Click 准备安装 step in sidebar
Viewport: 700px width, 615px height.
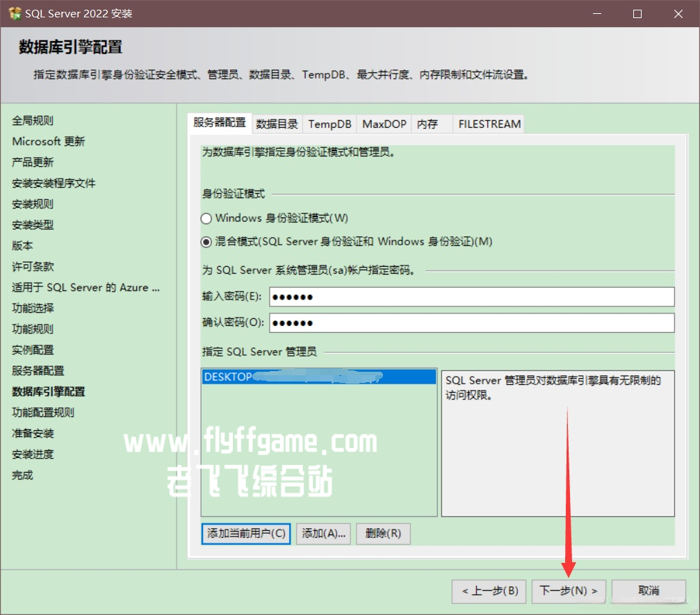pos(33,434)
